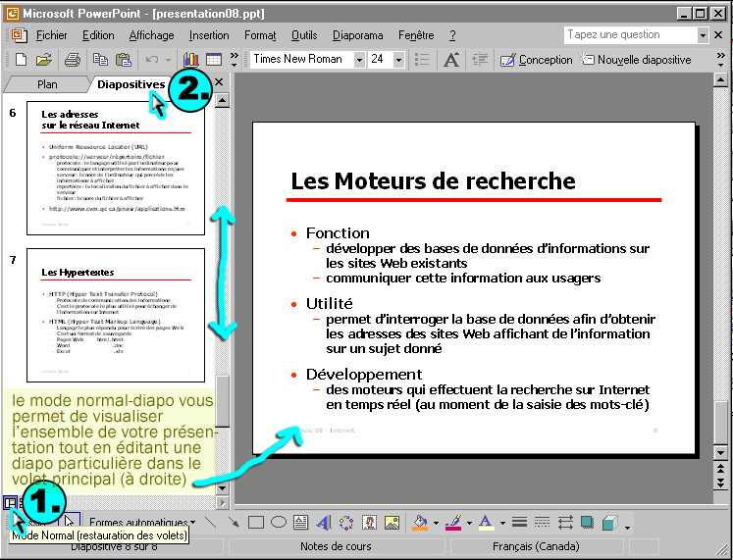733x560 pixels.
Task: Click the Conception button
Action: click(x=537, y=60)
